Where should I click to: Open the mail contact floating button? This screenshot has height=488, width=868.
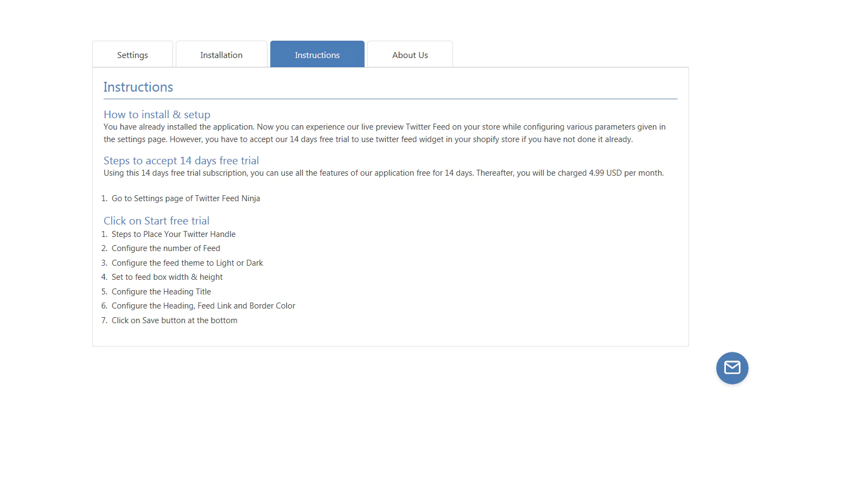pyautogui.click(x=732, y=368)
